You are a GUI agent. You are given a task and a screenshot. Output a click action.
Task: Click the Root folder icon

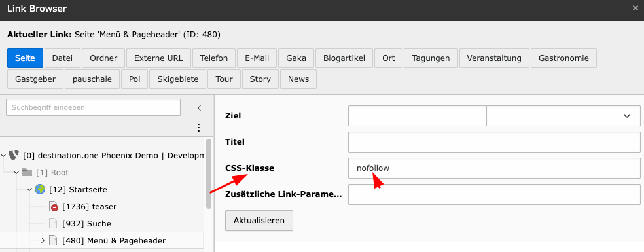point(27,172)
